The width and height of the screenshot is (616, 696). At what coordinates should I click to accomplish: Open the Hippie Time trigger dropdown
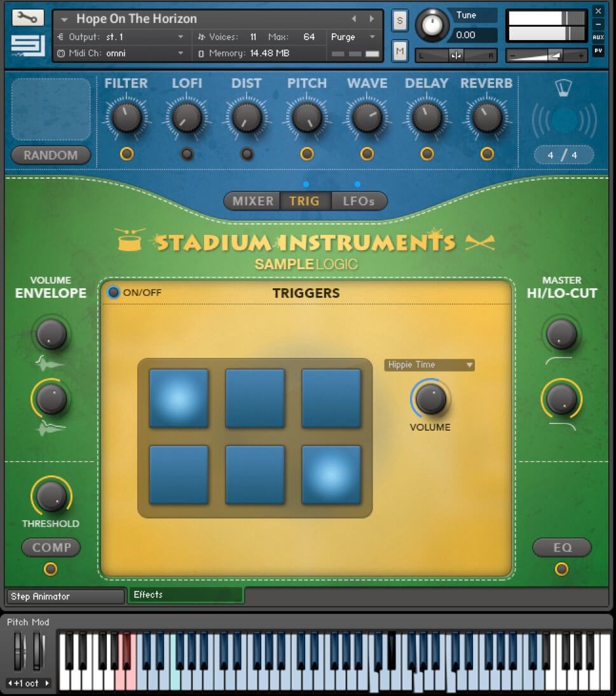pyautogui.click(x=429, y=365)
